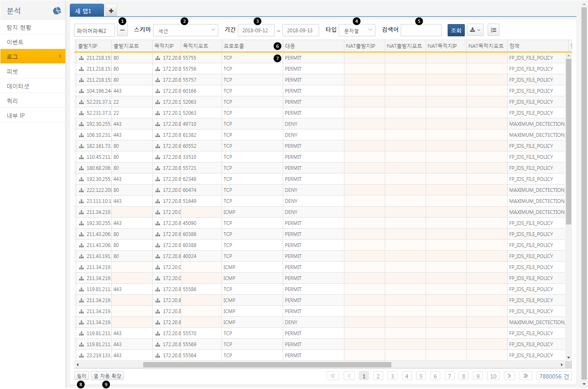Add a new tab with the plus button
This screenshot has height=389, width=588.
tap(111, 11)
